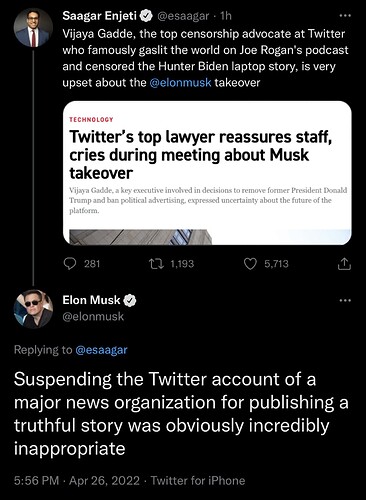Retweet Saagar Enjeti's tweet
Image resolution: width=366 pixels, height=500 pixels.
coord(156,264)
